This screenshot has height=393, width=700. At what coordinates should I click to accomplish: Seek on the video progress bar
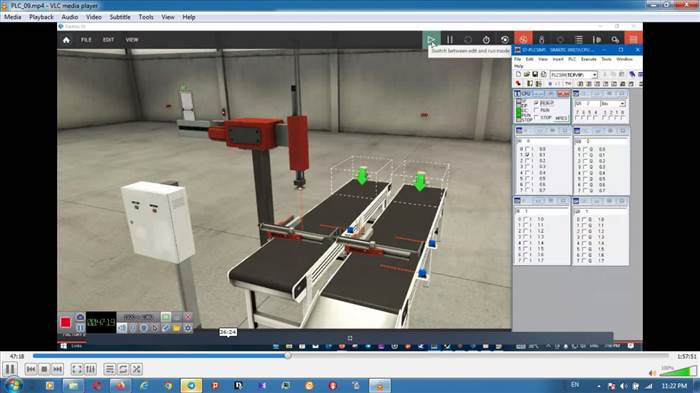[350, 356]
